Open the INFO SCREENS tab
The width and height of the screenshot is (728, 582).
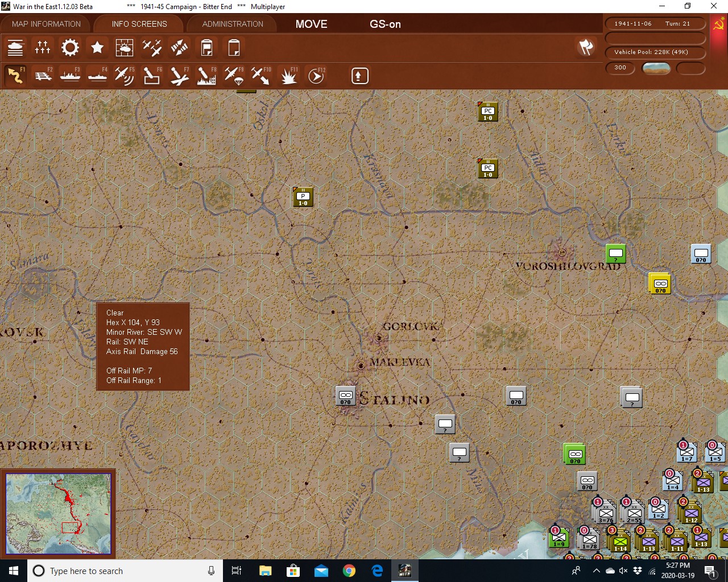tap(139, 24)
